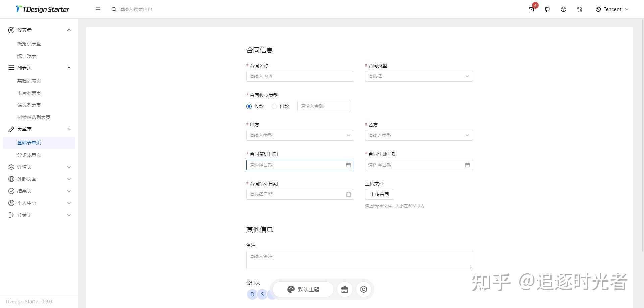Click the dashboard gauge icon
The image size is (644, 308).
(x=11, y=30)
